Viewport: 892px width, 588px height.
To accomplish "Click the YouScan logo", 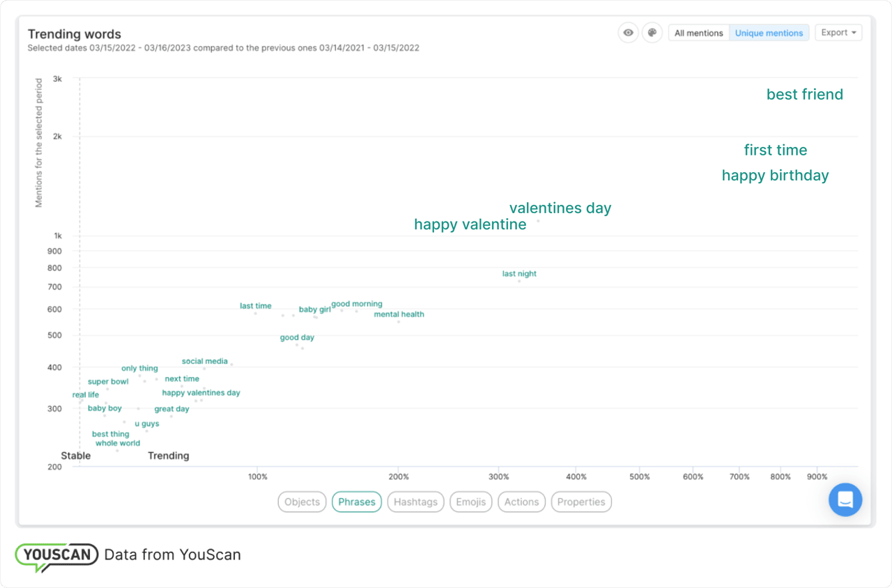I will pyautogui.click(x=57, y=556).
